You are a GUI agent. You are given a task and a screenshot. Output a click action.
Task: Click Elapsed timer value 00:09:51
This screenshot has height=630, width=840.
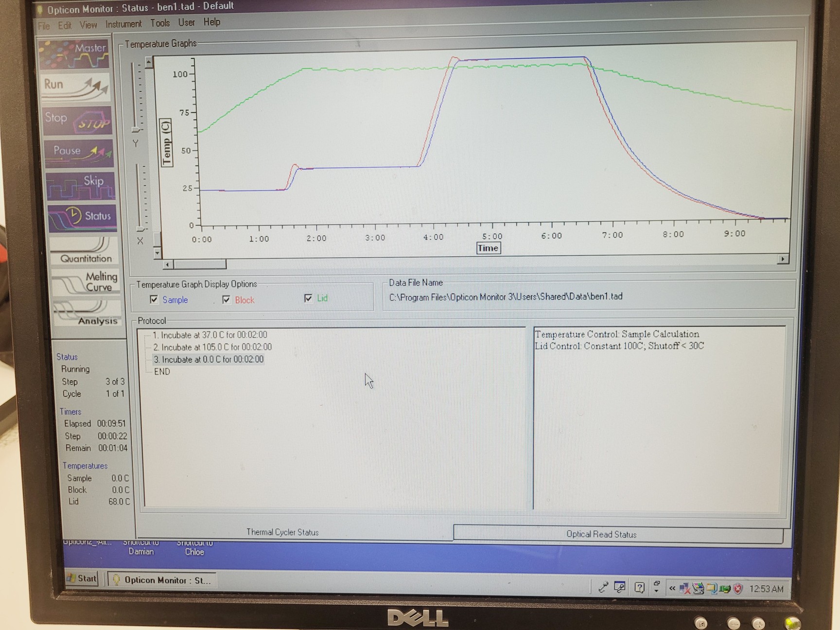click(x=111, y=423)
